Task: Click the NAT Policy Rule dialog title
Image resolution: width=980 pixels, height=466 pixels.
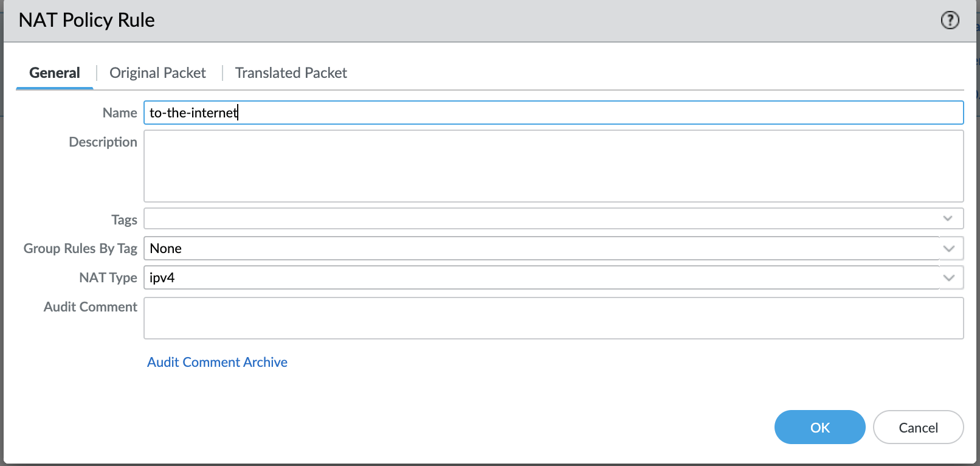Action: pos(87,20)
